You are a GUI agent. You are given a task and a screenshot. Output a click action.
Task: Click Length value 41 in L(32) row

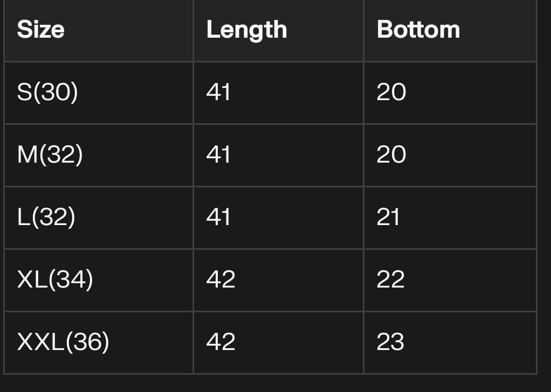218,217
